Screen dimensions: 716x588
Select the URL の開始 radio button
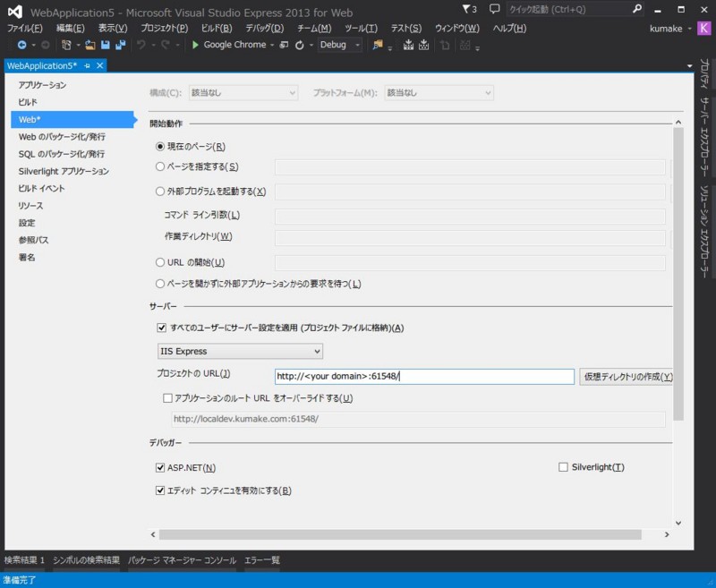pos(160,262)
